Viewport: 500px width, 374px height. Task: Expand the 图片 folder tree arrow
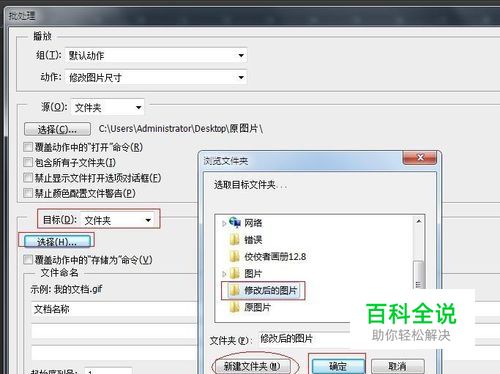224,274
